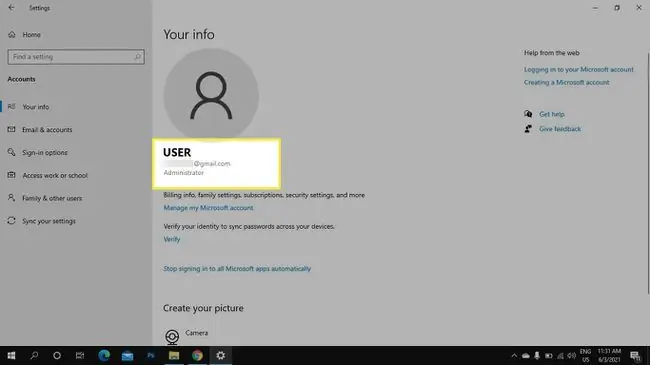Open Manage my Microsoft account link

pyautogui.click(x=208, y=208)
